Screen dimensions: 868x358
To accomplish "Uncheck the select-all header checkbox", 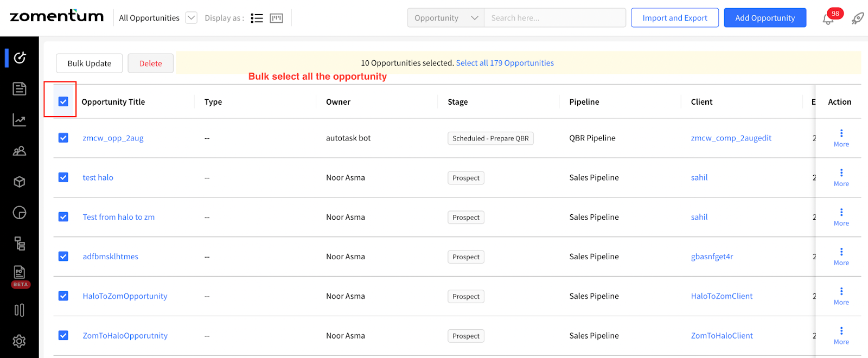I will (63, 101).
